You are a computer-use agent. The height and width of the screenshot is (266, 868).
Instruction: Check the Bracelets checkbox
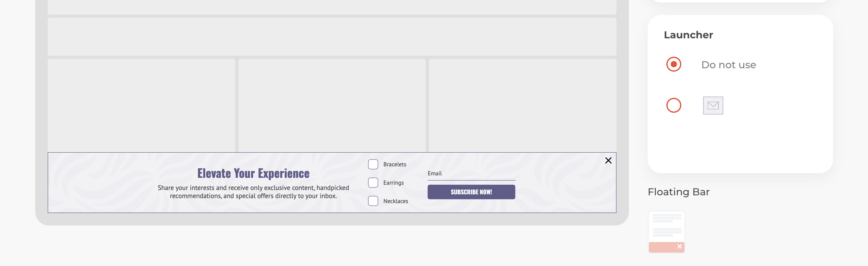click(x=373, y=164)
